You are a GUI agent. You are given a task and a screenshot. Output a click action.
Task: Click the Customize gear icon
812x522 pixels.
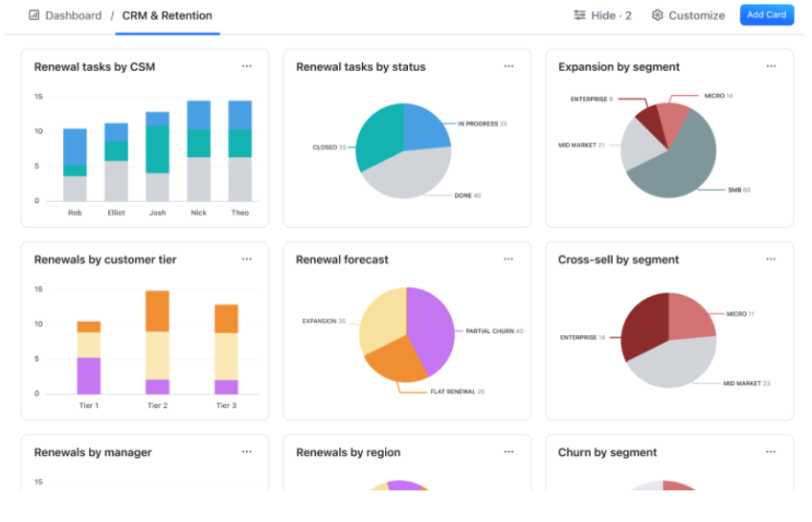point(657,15)
